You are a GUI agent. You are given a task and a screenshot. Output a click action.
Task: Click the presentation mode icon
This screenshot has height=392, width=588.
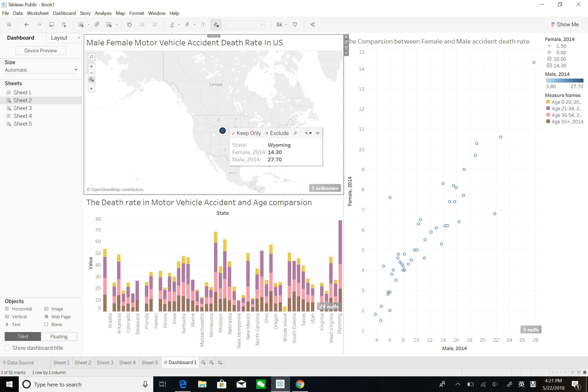point(295,25)
